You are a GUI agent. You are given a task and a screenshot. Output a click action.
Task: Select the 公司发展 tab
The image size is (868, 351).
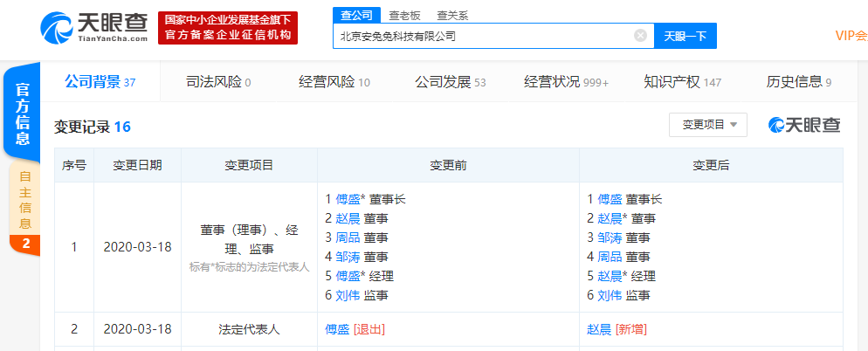point(450,82)
